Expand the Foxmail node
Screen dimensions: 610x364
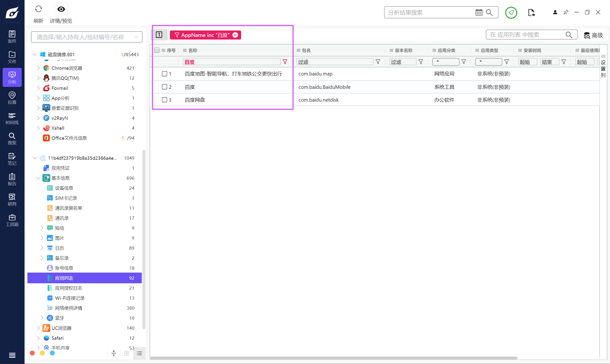pos(38,88)
